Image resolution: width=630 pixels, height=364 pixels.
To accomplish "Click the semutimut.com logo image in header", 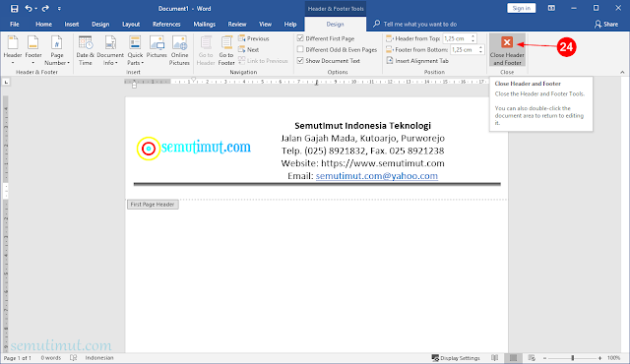I will (x=194, y=148).
